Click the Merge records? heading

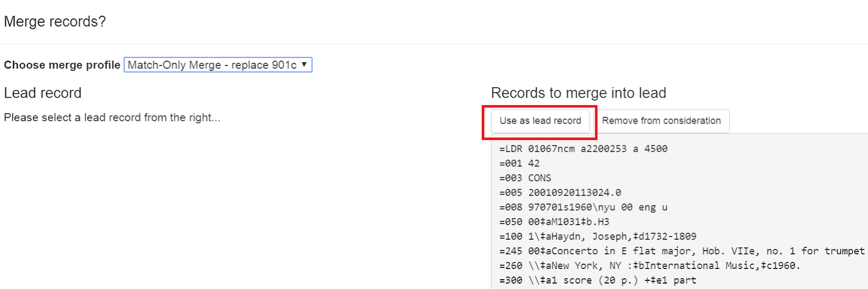click(x=55, y=22)
